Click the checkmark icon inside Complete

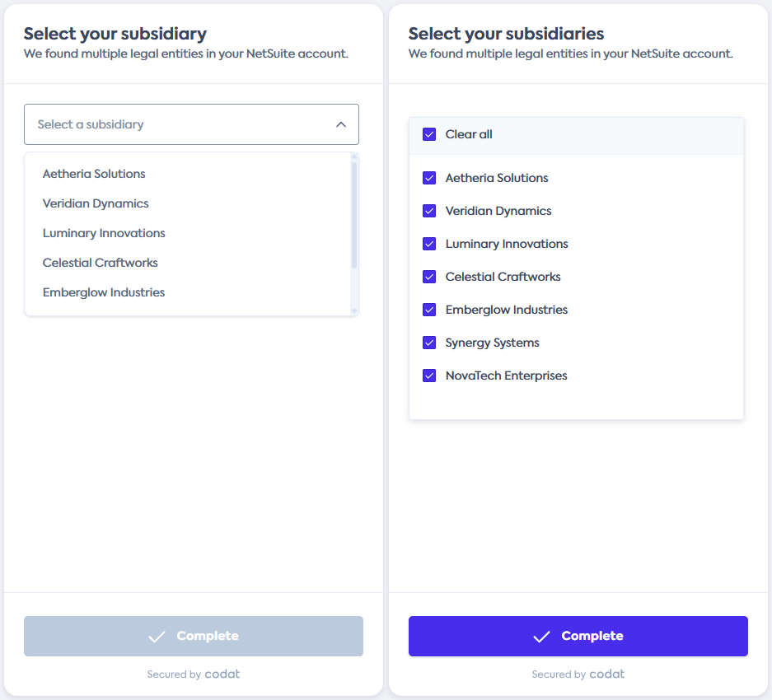pos(541,636)
